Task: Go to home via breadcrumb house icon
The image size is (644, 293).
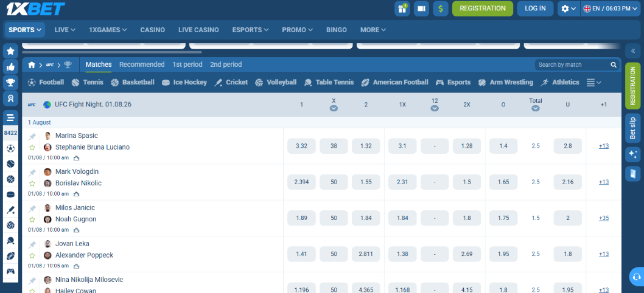Action: (x=32, y=65)
